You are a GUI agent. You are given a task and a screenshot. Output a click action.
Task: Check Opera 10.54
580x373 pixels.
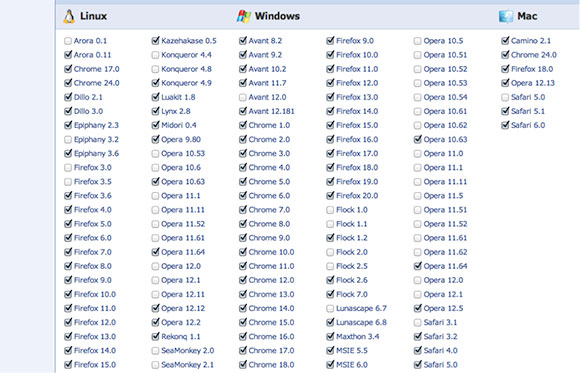point(418,97)
